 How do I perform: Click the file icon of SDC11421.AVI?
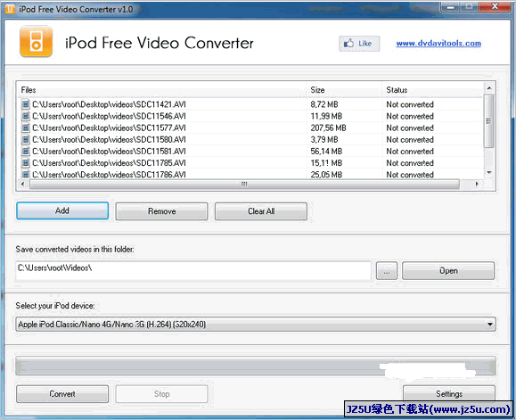coord(25,104)
